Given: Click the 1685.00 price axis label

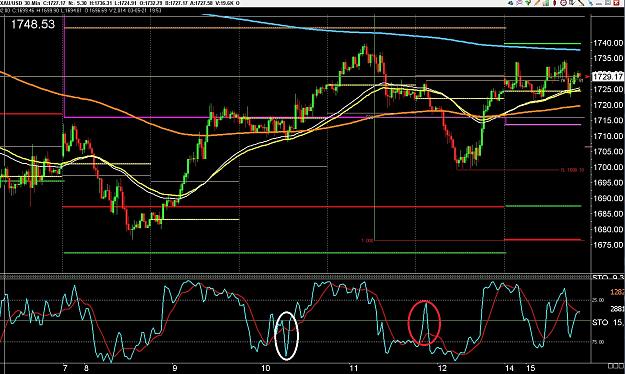Looking at the screenshot, I should point(608,214).
